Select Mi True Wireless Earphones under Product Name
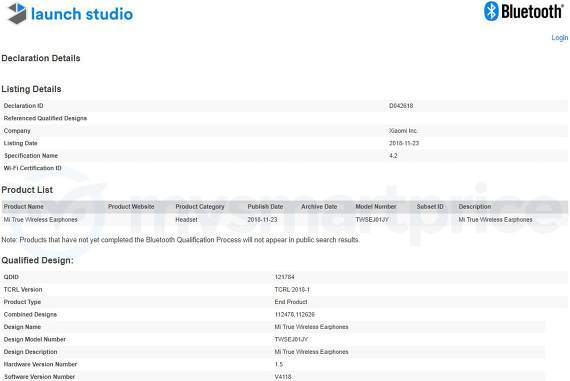570x381 pixels. (x=40, y=220)
